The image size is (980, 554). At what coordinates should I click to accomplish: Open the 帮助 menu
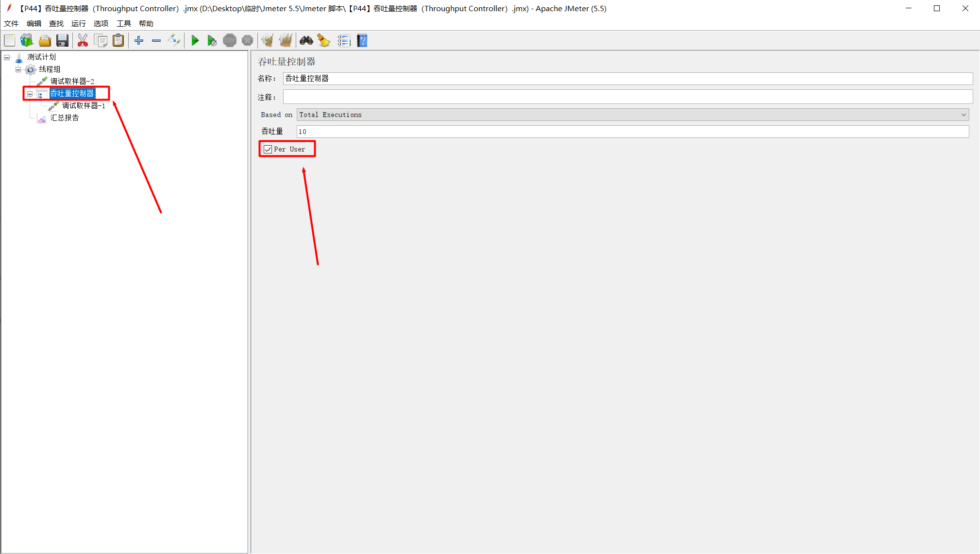coord(146,24)
